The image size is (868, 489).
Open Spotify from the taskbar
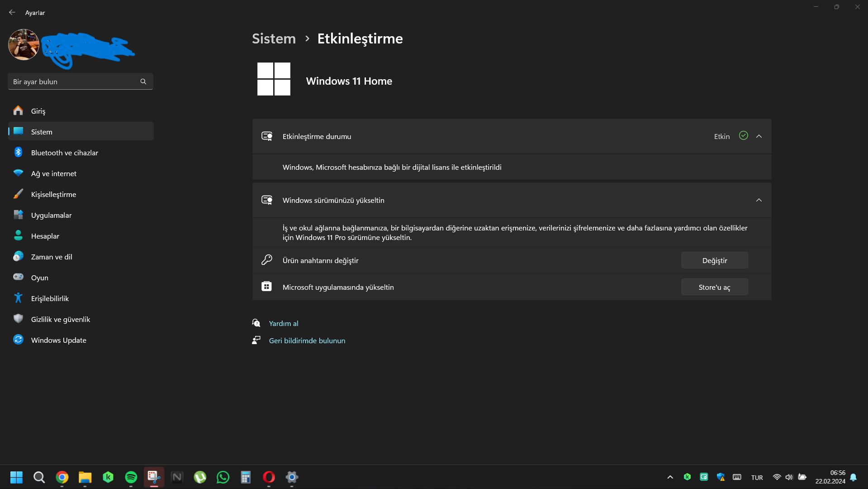[131, 477]
